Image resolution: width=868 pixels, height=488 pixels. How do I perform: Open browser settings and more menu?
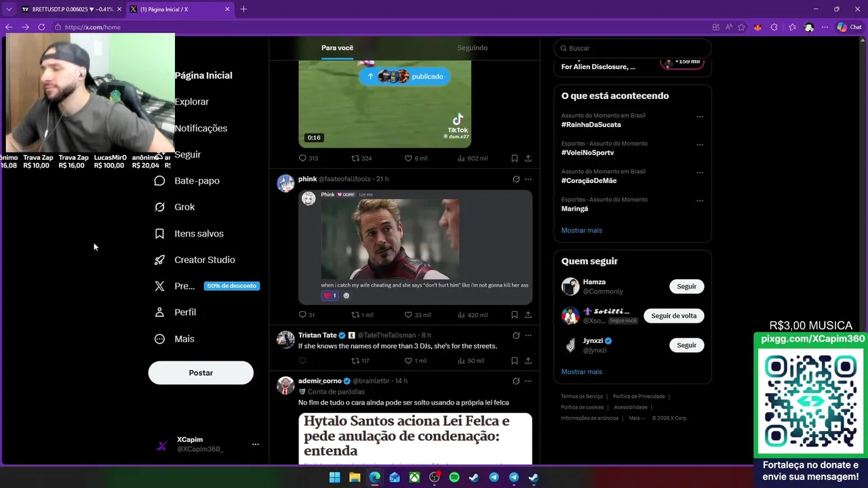[825, 27]
